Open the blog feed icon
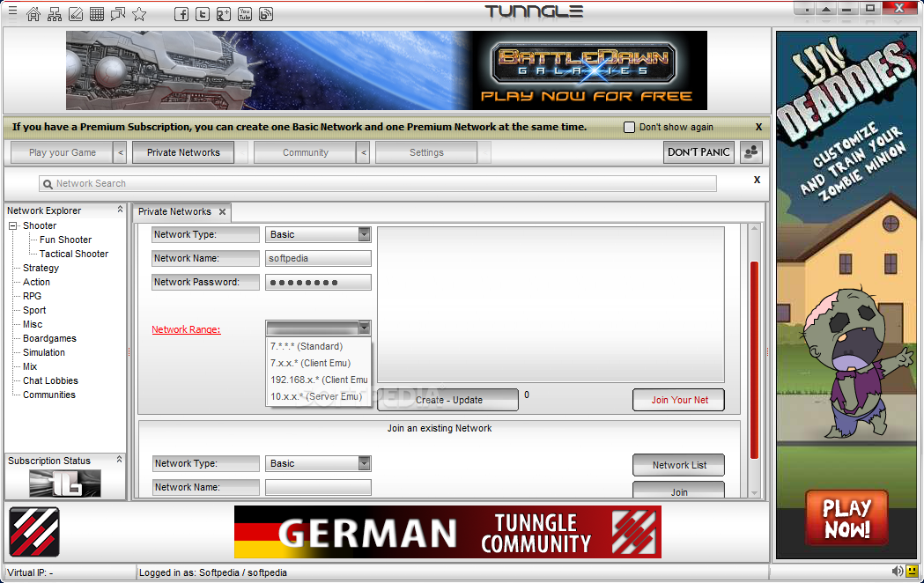Viewport: 924px width, 583px height. 266,14
